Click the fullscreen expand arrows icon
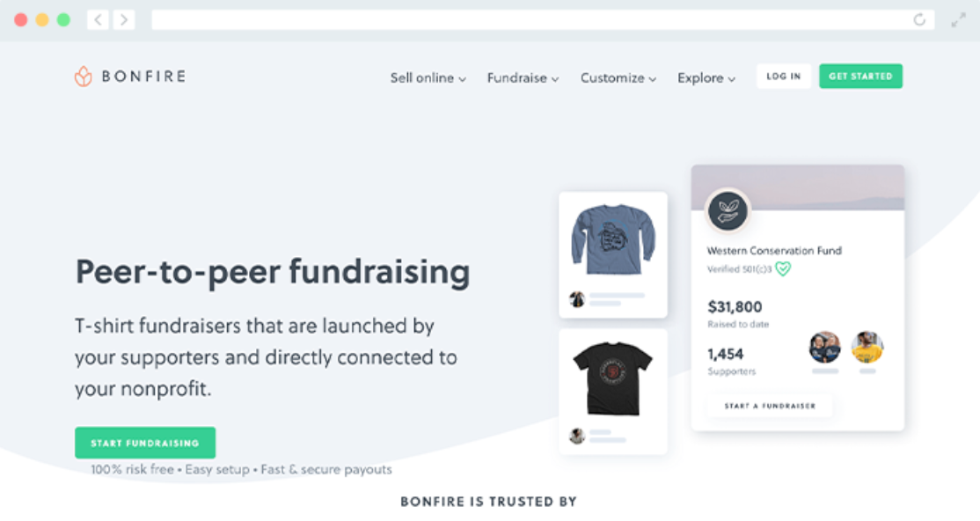 [x=958, y=20]
